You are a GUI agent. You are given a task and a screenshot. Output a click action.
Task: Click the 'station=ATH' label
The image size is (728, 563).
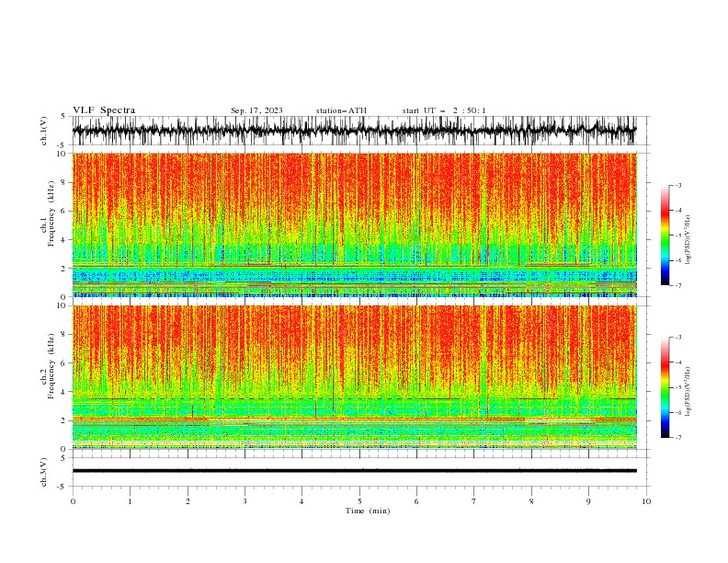(x=341, y=110)
